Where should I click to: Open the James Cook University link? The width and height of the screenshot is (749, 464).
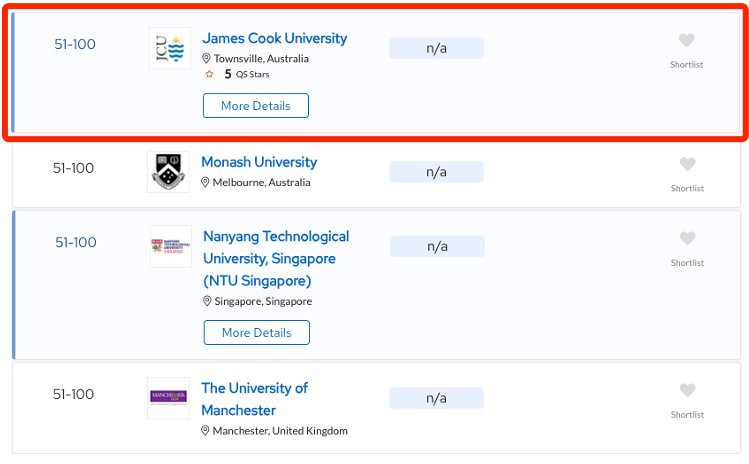pyautogui.click(x=275, y=38)
